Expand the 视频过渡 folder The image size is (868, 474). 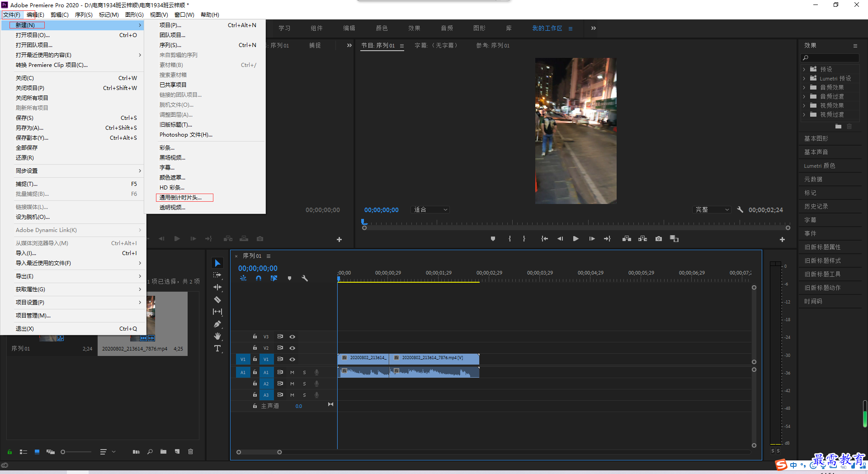pos(804,114)
